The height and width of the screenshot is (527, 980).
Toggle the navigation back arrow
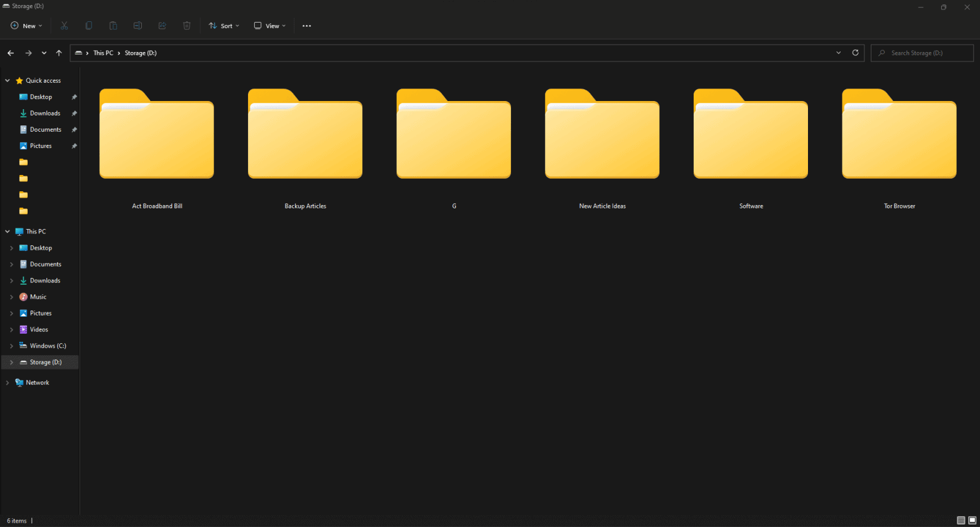(10, 53)
